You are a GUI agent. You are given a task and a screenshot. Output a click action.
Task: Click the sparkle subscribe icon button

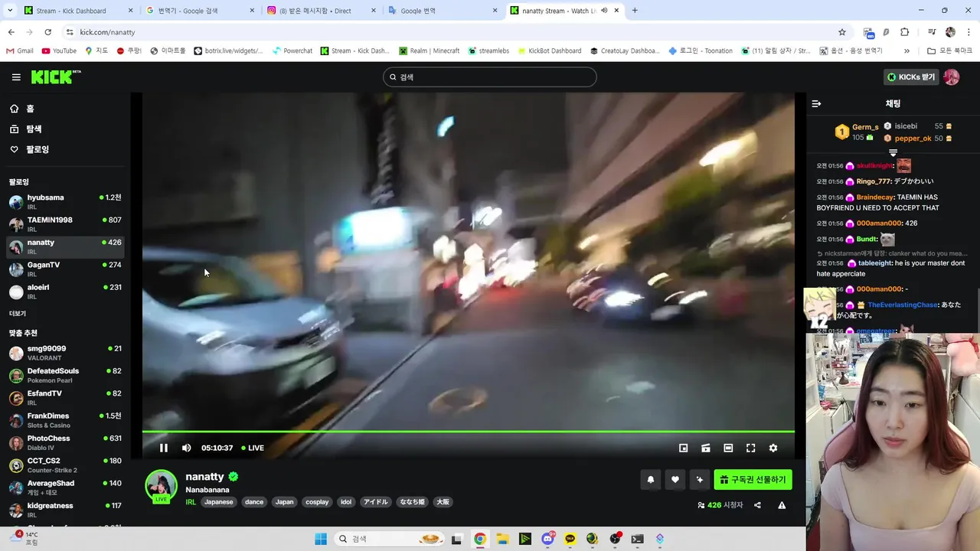point(699,480)
